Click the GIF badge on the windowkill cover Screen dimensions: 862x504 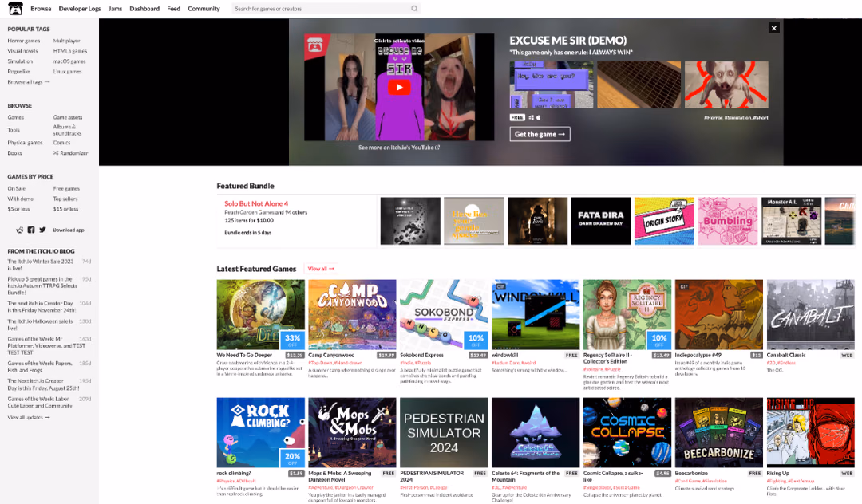(500, 286)
